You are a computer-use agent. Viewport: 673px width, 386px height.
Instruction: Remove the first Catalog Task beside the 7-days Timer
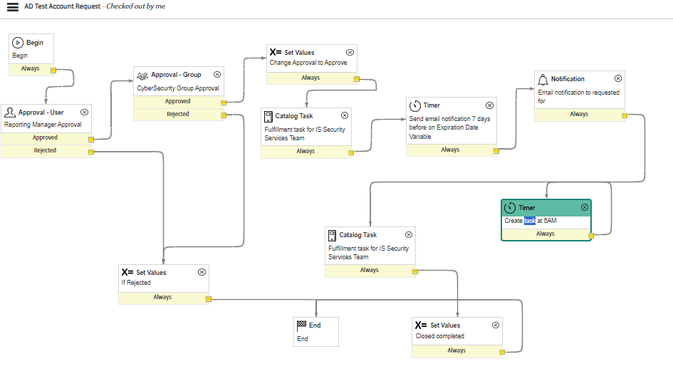(345, 115)
